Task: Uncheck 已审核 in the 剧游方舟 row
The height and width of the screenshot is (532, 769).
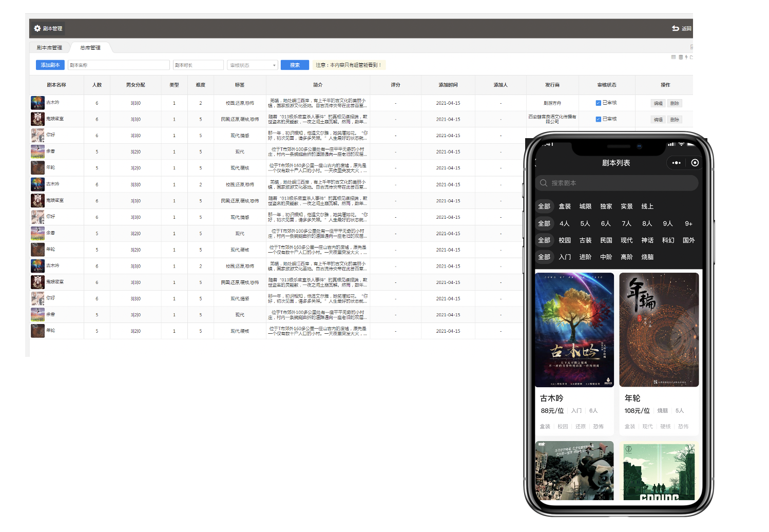Action: pos(598,103)
